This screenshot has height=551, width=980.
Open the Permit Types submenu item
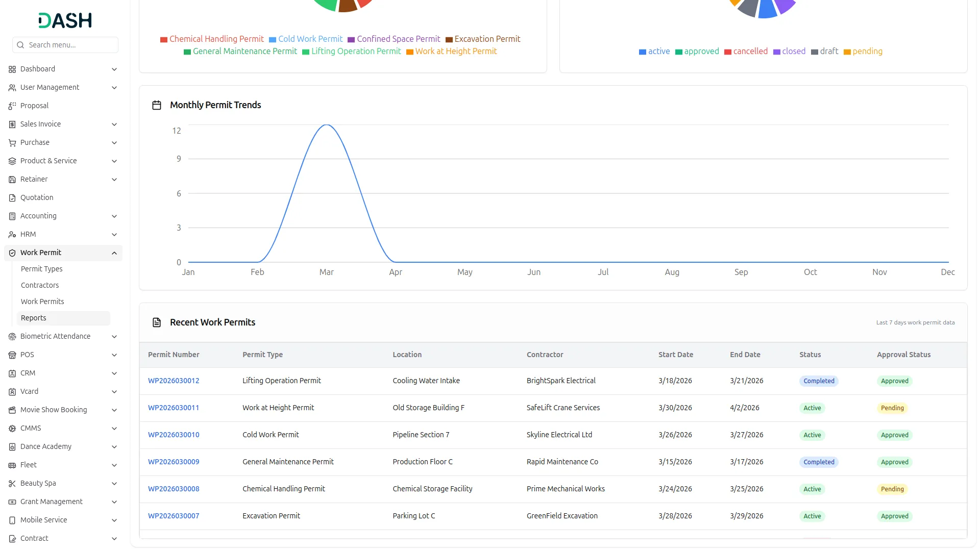(x=42, y=269)
